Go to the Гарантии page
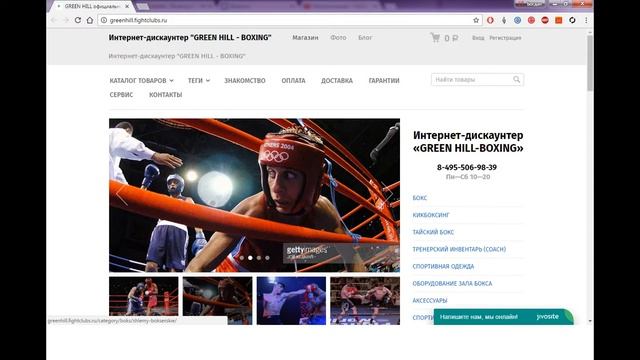The width and height of the screenshot is (640, 360). 384,81
